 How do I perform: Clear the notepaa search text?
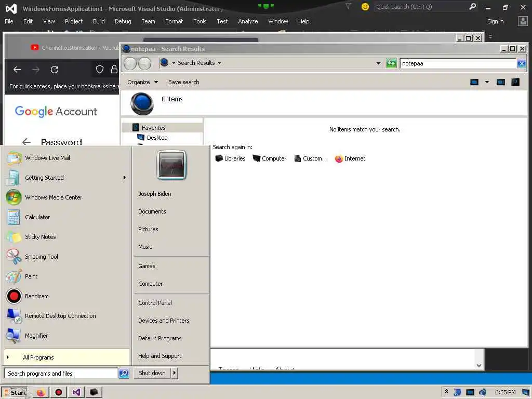[522, 63]
